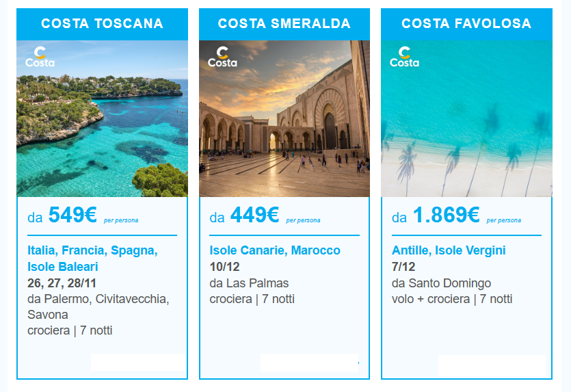Open the Antille, Isole Vergini itinerary link
The width and height of the screenshot is (571, 392).
[449, 250]
